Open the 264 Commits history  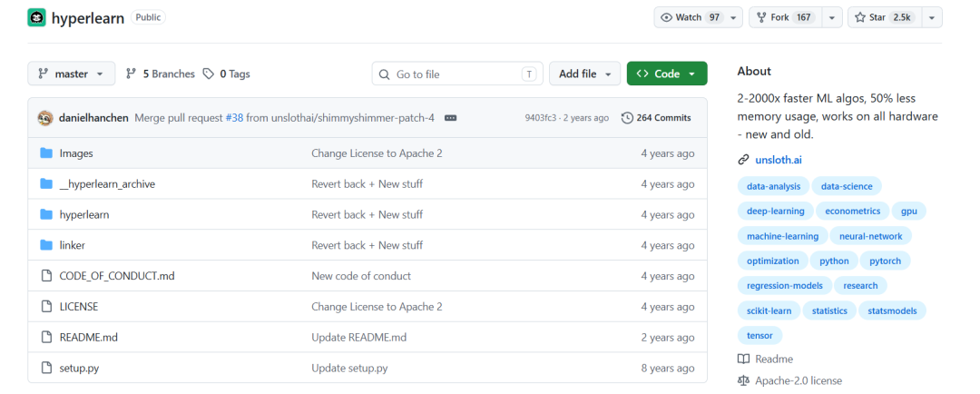click(x=656, y=118)
